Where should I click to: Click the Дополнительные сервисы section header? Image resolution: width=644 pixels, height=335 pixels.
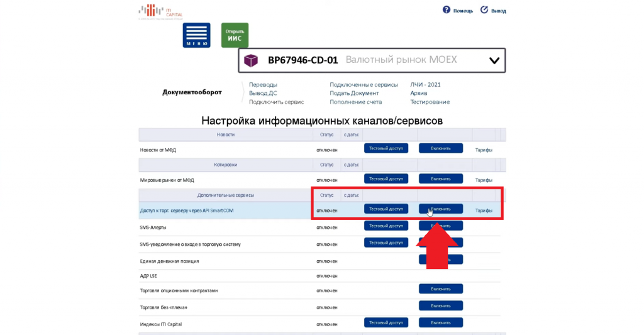(226, 195)
